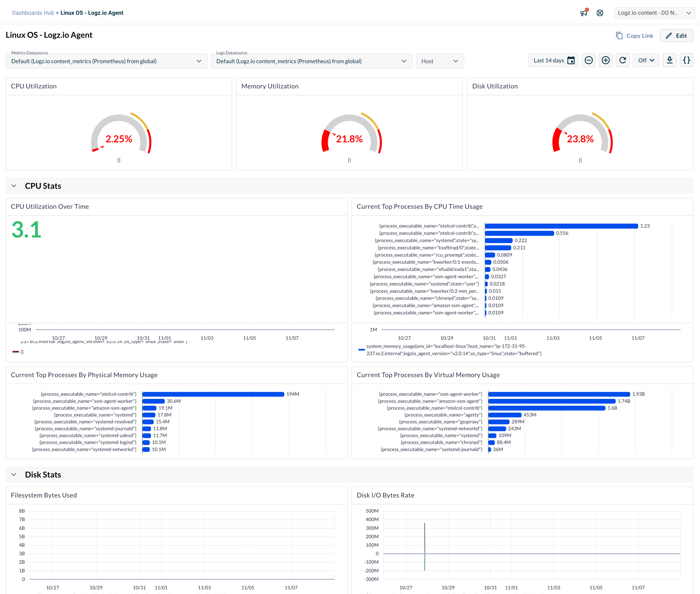Open the dashboard JSON view
The height and width of the screenshot is (594, 700).
coord(686,60)
